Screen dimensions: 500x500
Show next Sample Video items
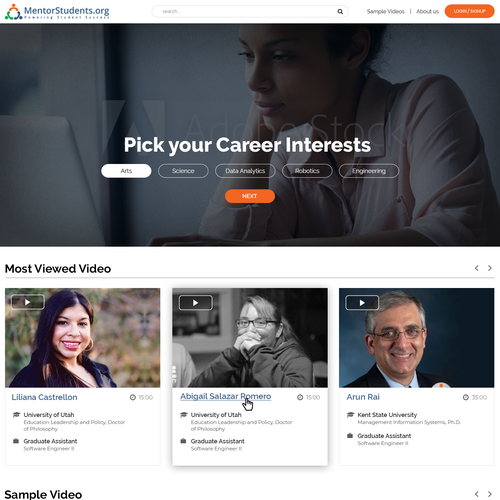(x=490, y=494)
